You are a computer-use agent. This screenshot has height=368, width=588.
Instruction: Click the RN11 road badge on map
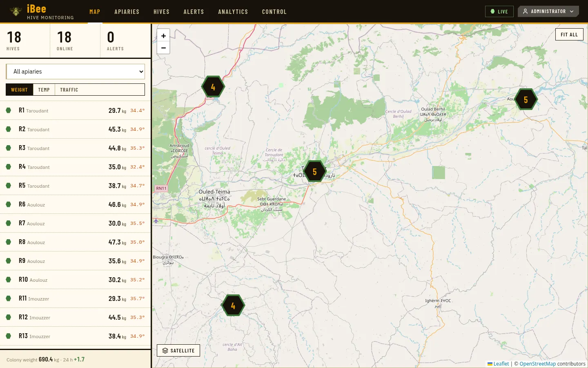161,188
